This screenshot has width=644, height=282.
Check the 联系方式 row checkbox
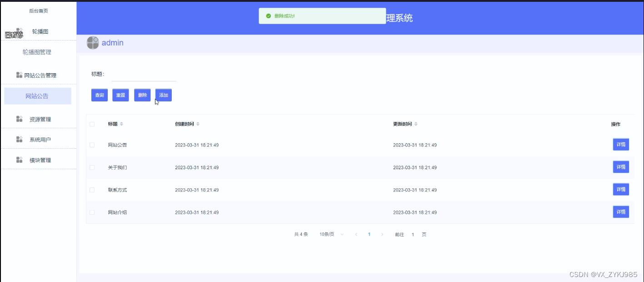92,190
